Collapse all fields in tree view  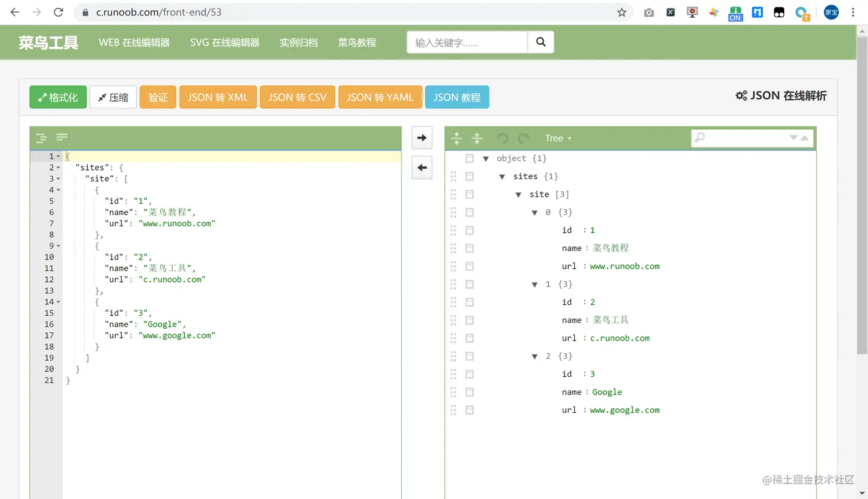click(477, 138)
